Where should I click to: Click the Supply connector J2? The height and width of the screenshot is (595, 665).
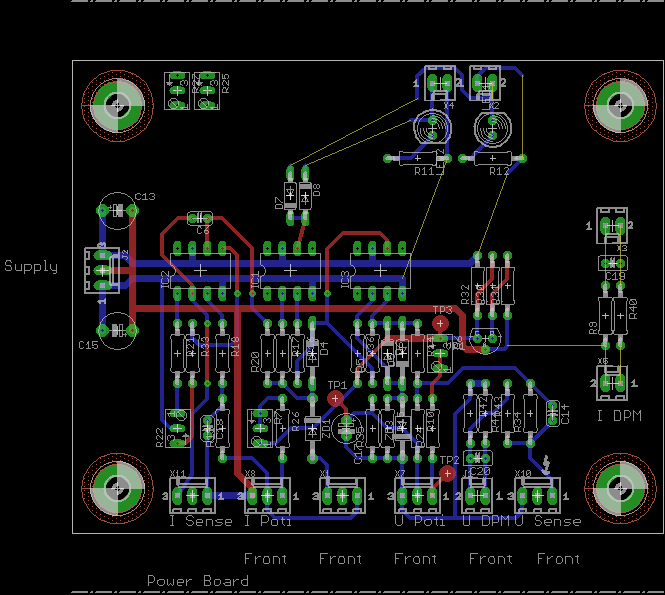pos(102,270)
